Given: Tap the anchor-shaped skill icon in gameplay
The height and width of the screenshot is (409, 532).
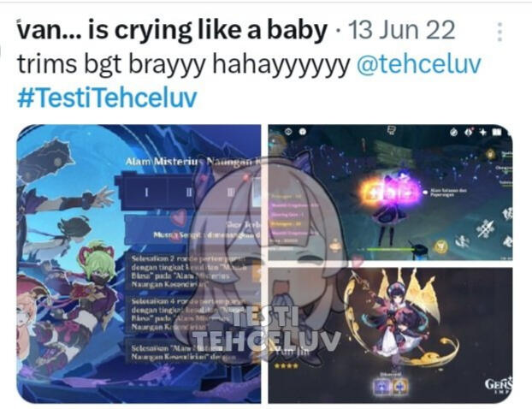Looking at the screenshot, I should 463,241.
